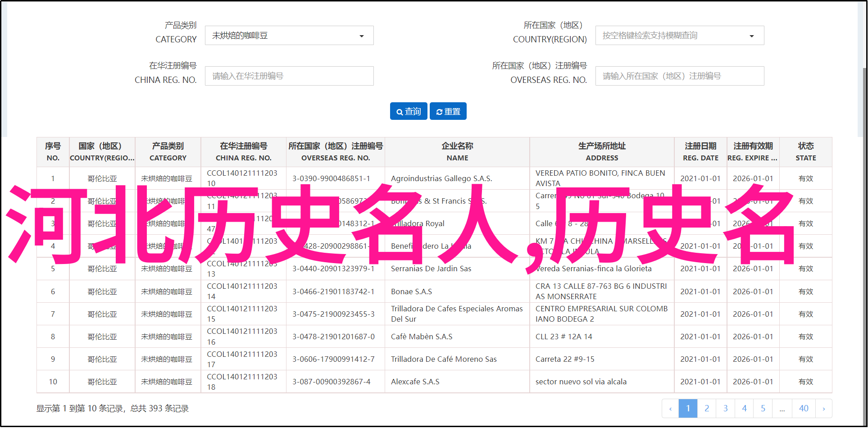Jump to last page 40

coord(804,409)
